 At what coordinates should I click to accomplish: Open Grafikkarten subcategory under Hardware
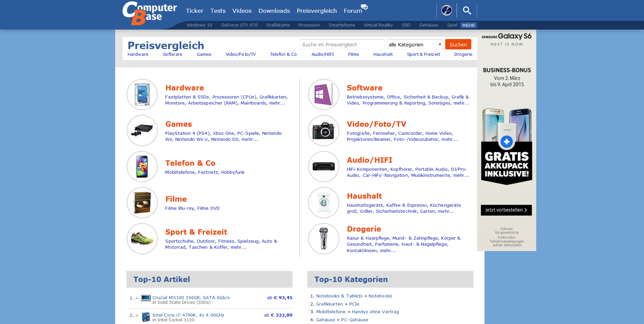[x=273, y=97]
